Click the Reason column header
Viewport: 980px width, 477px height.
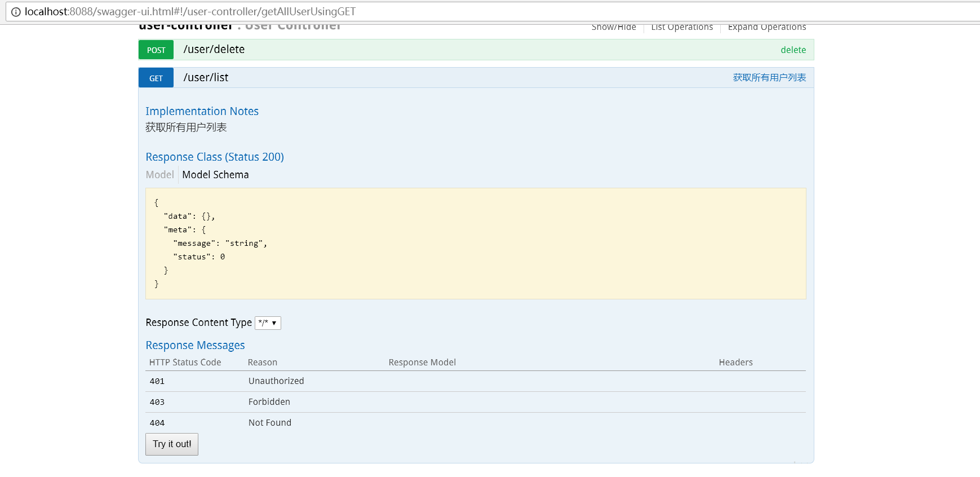263,363
